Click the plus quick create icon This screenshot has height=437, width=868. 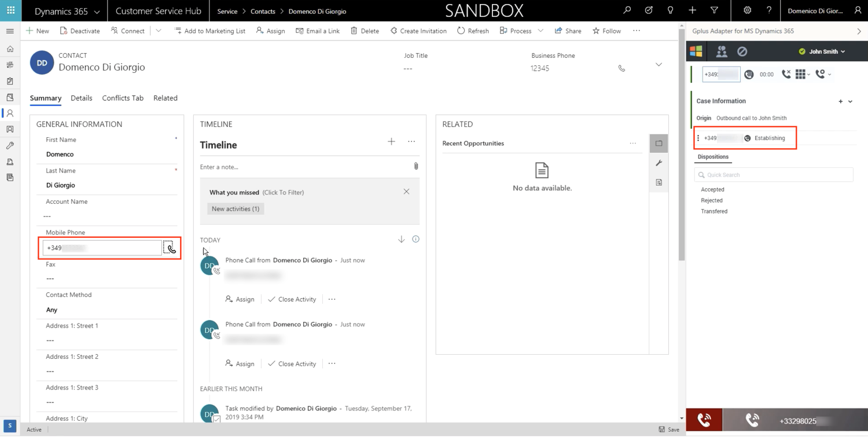point(692,10)
